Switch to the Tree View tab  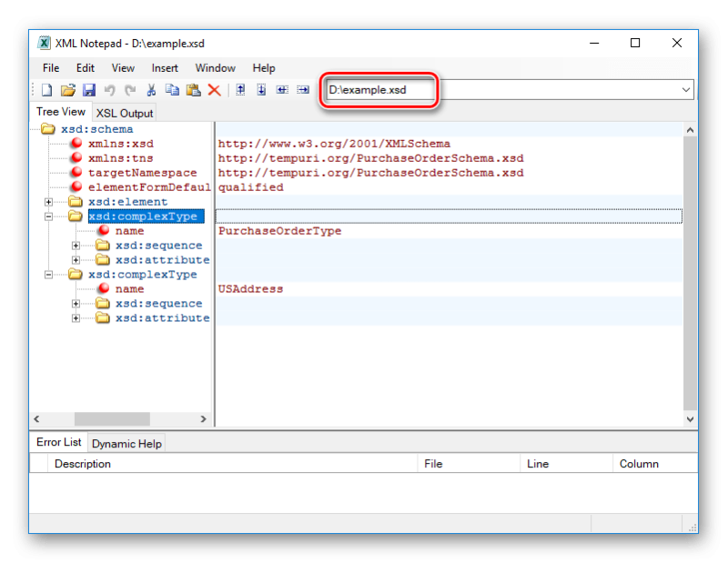(x=61, y=112)
